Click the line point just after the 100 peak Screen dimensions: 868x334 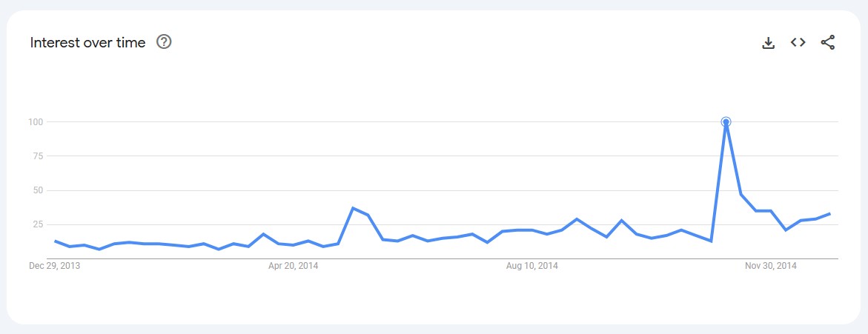741,194
